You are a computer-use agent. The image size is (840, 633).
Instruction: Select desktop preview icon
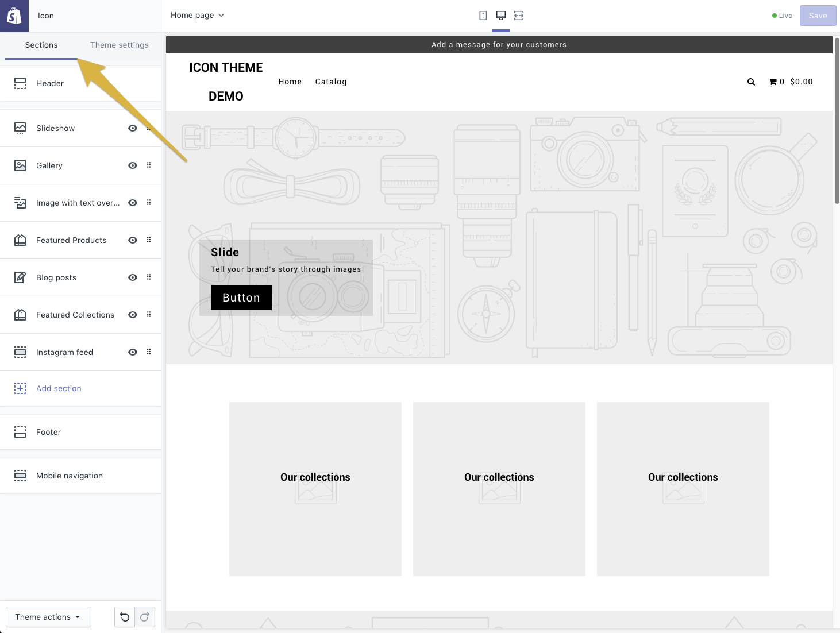click(x=501, y=16)
